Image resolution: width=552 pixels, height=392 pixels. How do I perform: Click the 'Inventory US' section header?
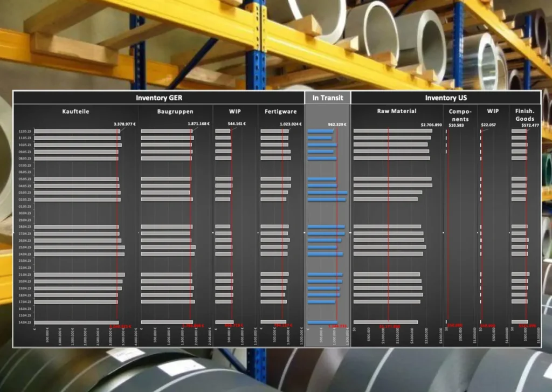(446, 98)
